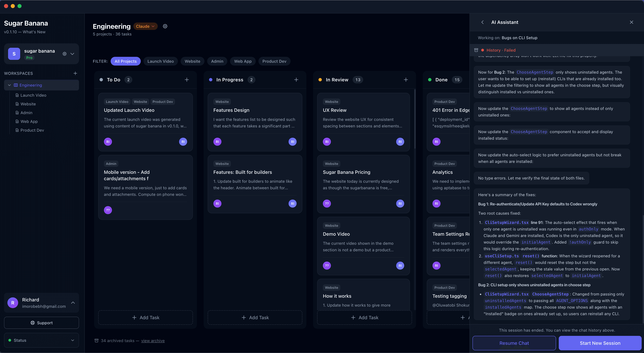Close the AI Assistant panel

tap(632, 22)
